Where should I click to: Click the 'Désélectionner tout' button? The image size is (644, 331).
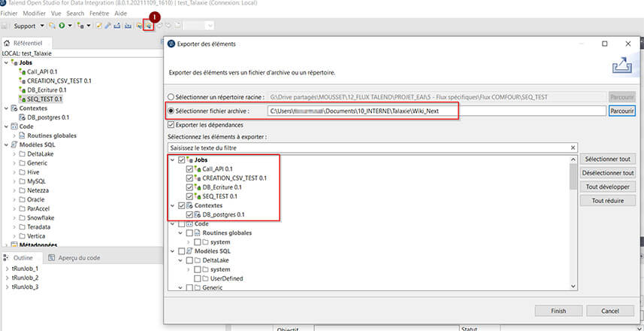pyautogui.click(x=607, y=173)
